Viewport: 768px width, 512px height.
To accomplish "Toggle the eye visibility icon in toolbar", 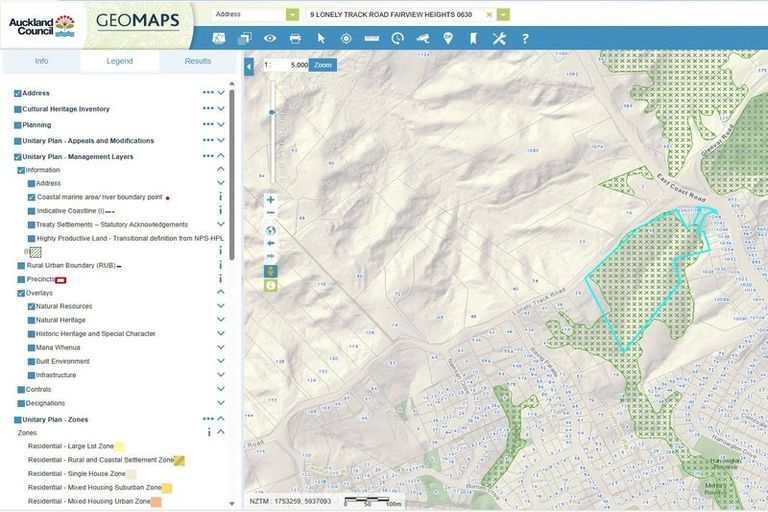I will tap(270, 38).
